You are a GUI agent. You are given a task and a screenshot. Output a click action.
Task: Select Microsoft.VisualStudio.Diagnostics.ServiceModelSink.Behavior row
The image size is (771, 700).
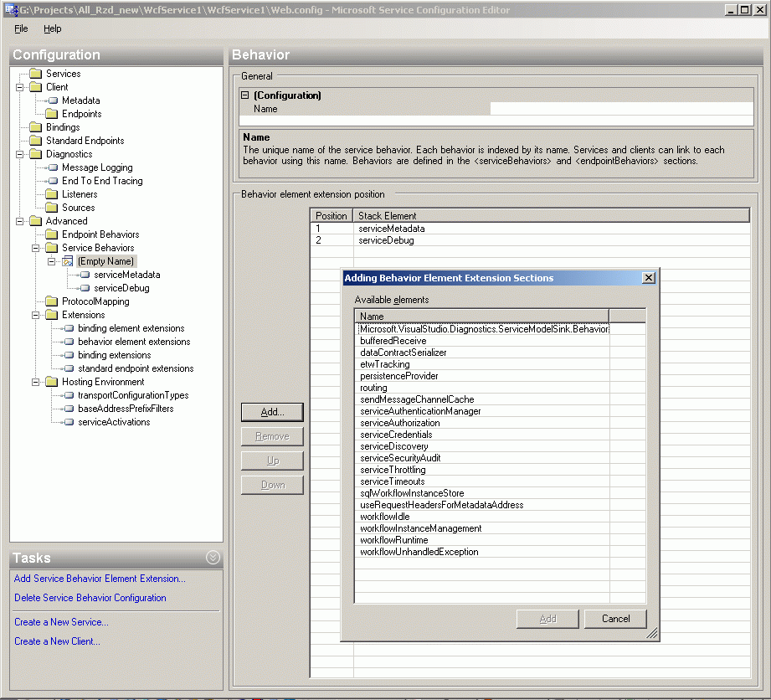click(482, 329)
